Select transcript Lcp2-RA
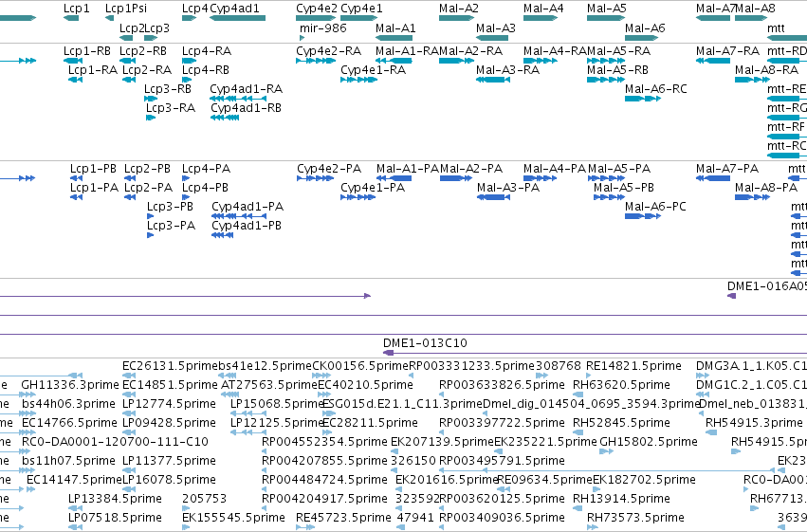 [147, 70]
